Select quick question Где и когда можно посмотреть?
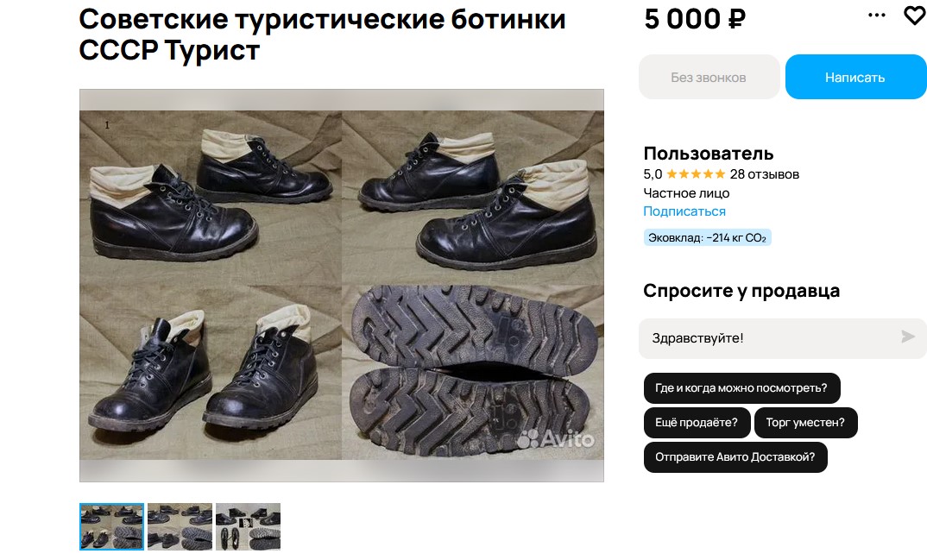 [x=741, y=388]
